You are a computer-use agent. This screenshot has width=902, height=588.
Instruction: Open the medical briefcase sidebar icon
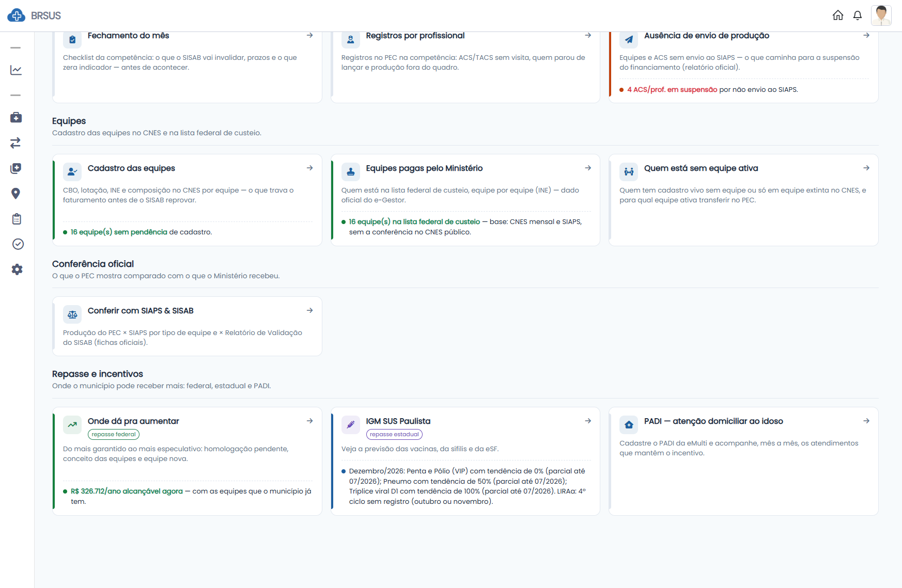click(x=16, y=118)
